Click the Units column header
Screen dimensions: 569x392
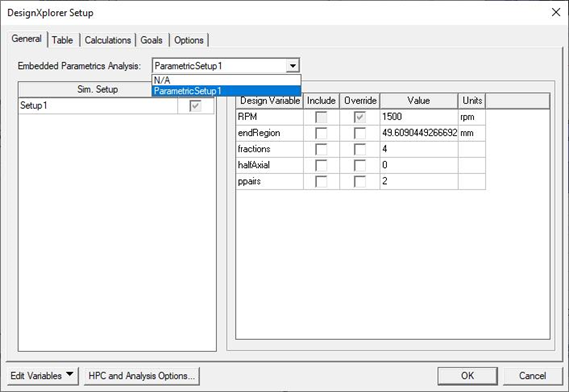[472, 101]
